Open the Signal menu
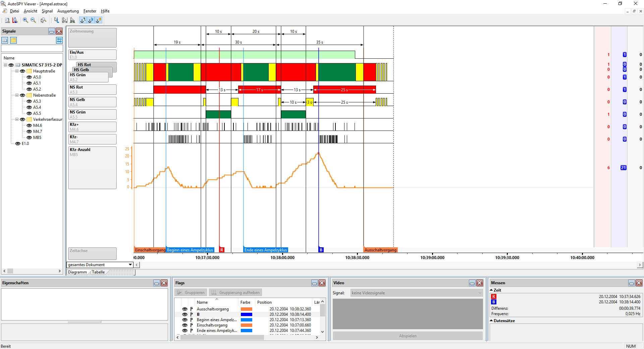 tap(47, 11)
